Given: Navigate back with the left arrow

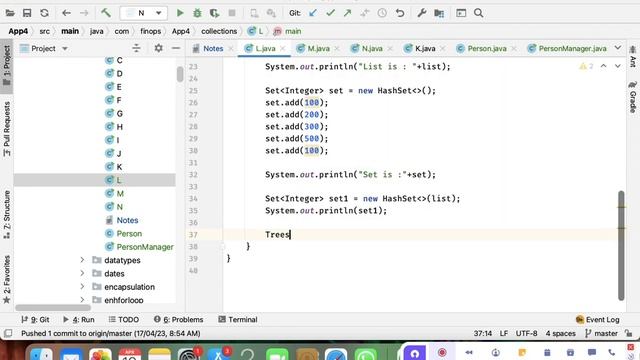Looking at the screenshot, I should [66, 13].
